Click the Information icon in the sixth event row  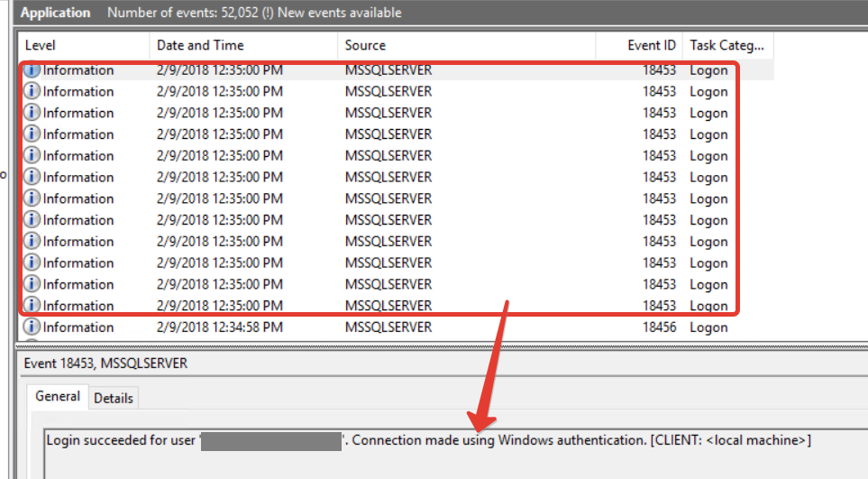click(32, 177)
